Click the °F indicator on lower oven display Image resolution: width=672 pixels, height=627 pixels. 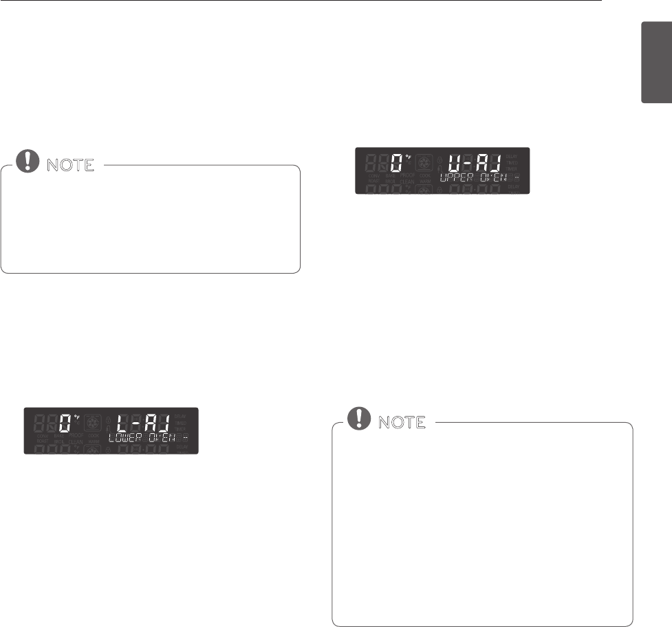78,417
